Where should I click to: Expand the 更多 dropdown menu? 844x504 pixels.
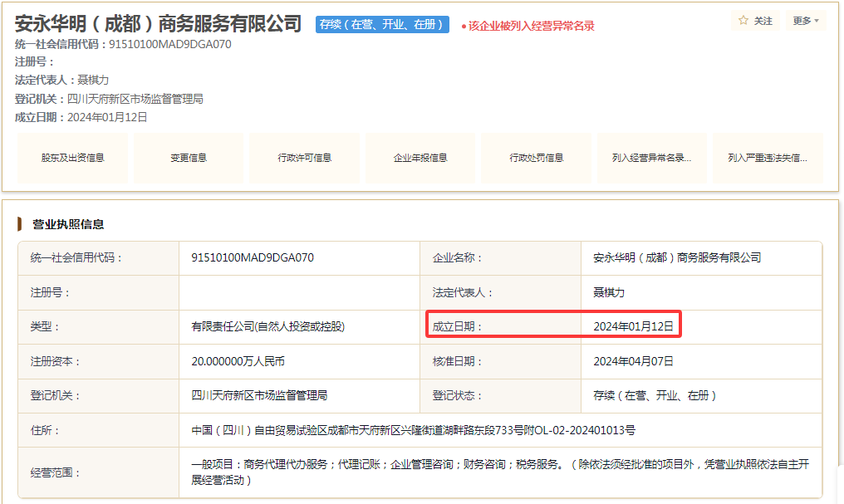click(806, 21)
